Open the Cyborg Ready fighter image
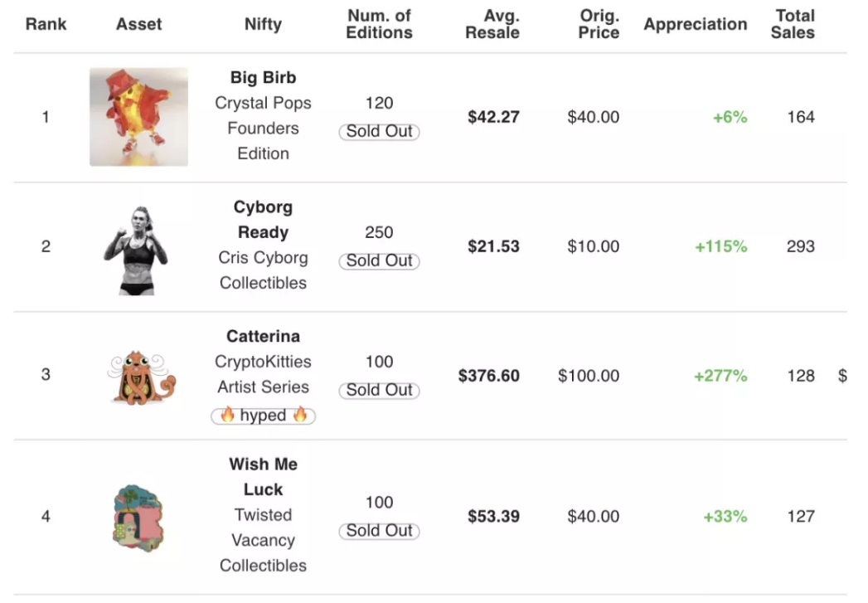868x603 pixels. click(x=136, y=250)
